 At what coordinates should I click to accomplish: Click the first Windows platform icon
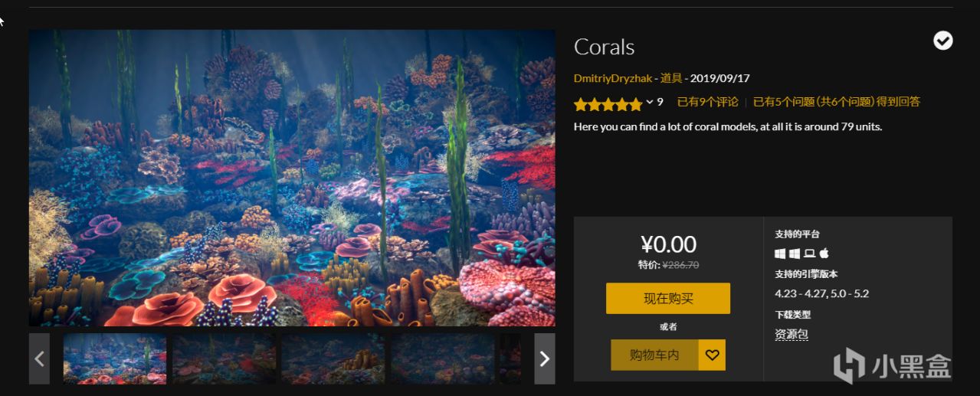tap(780, 253)
